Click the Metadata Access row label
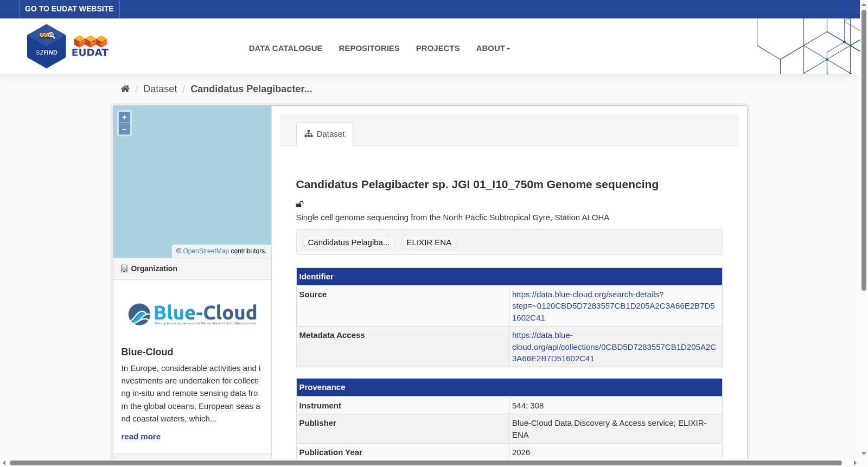This screenshot has width=868, height=467. [x=332, y=335]
